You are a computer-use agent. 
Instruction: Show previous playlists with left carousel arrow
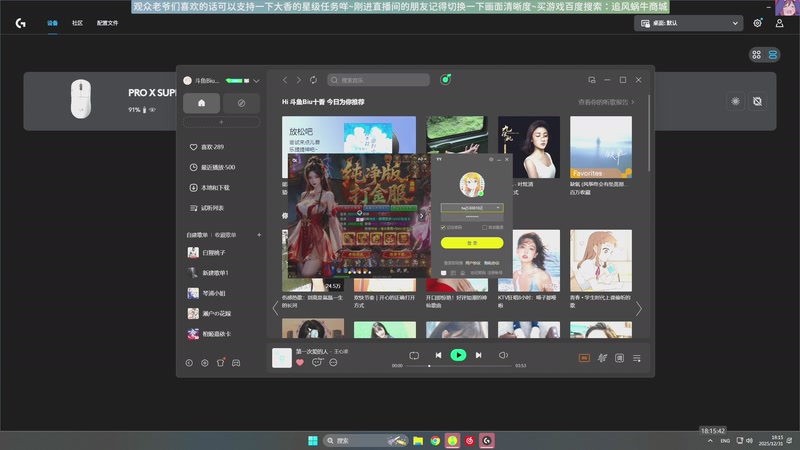pyautogui.click(x=276, y=309)
